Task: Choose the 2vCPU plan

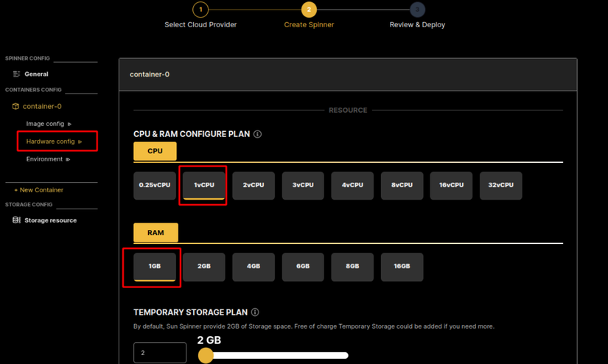Action: pos(254,186)
